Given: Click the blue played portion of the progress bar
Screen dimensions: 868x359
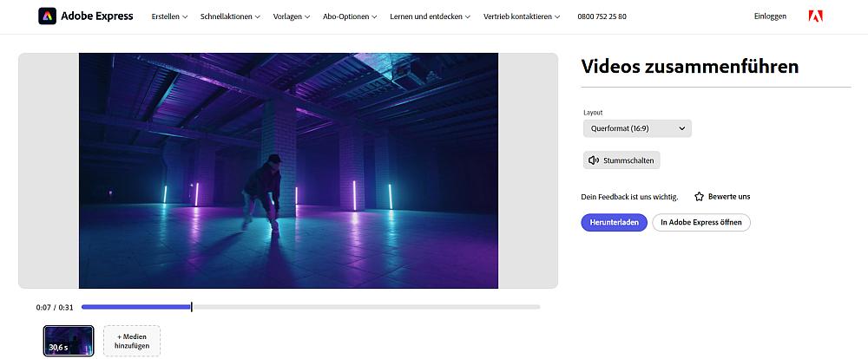Looking at the screenshot, I should click(x=135, y=306).
